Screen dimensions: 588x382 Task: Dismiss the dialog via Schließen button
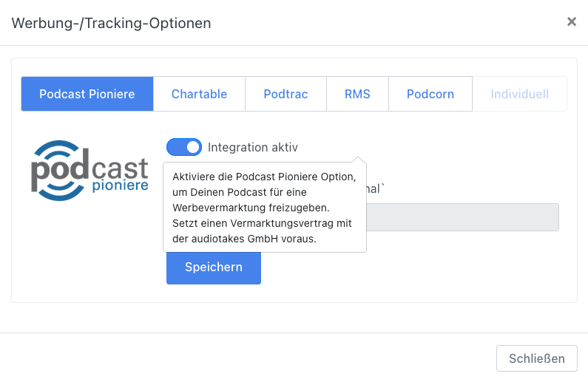coord(537,358)
